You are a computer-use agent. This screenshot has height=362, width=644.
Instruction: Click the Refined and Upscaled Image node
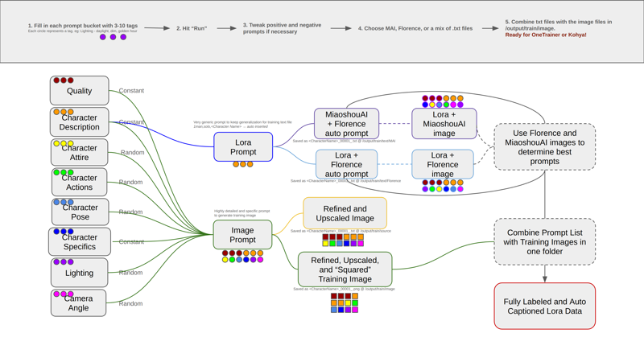345,213
